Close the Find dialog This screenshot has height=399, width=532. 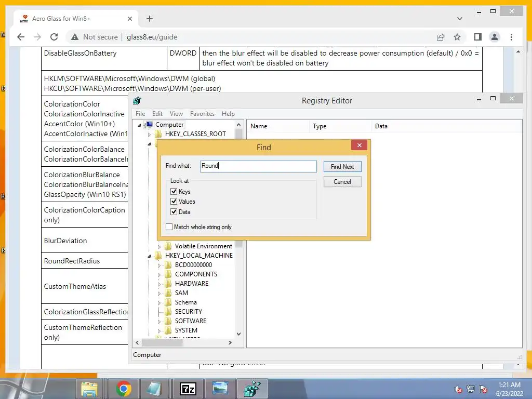(360, 145)
